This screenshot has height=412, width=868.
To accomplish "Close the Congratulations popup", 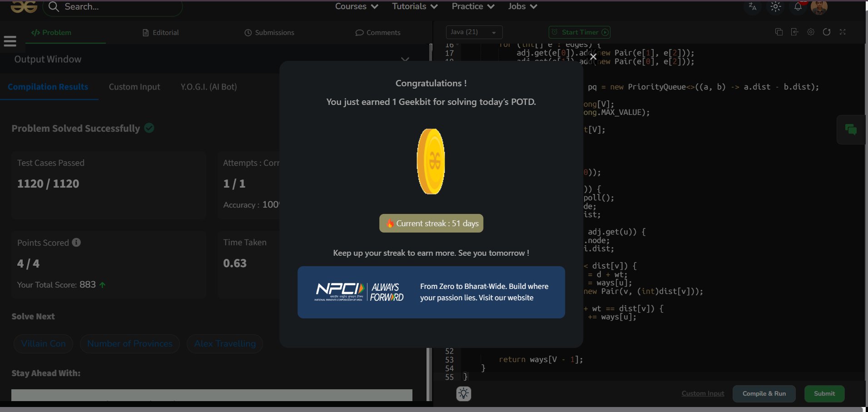I will [x=593, y=57].
